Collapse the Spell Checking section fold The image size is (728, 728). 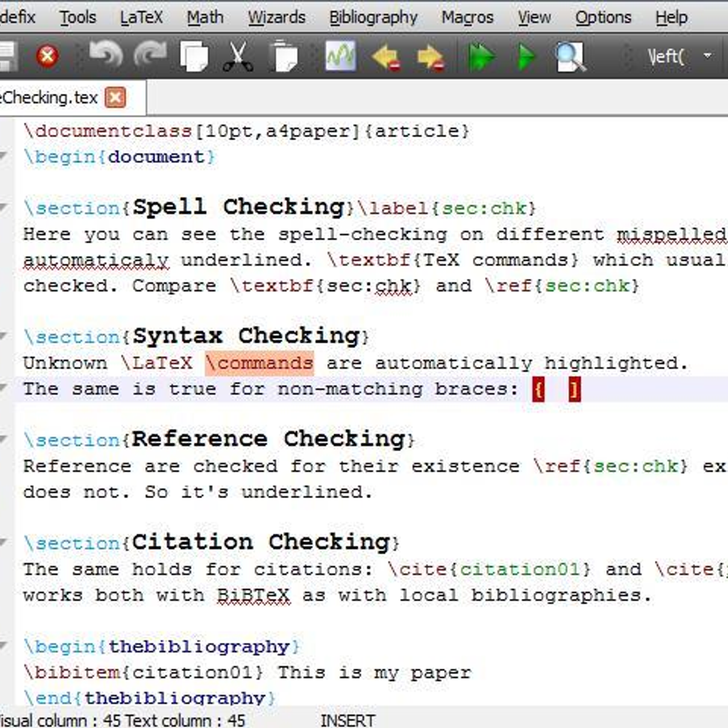click(3, 207)
